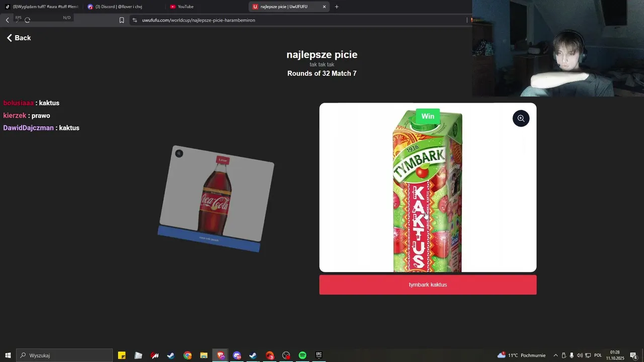Bookmark this page
This screenshot has height=362, width=644.
pos(122,20)
